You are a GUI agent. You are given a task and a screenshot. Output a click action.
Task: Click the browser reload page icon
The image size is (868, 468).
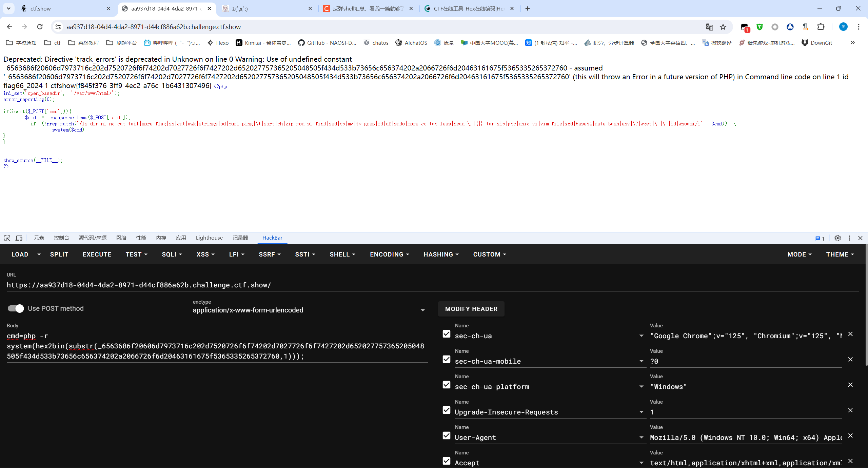click(40, 27)
